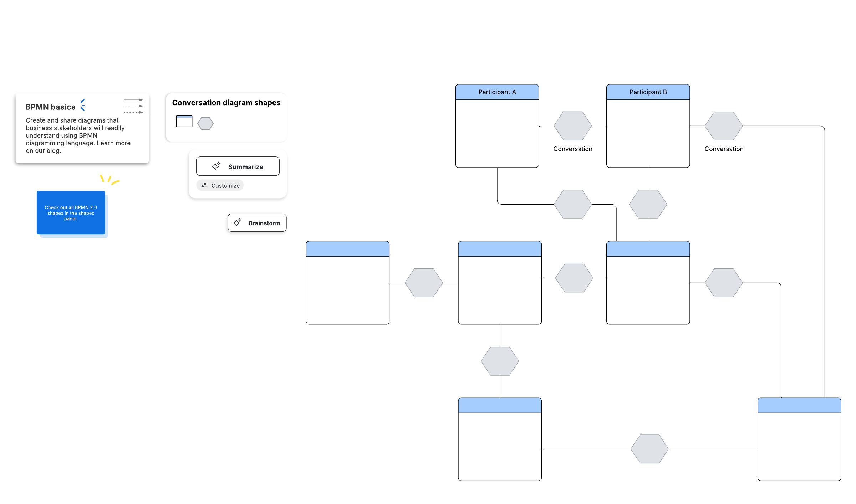Click the arrow line styles icon on the BPMN basics card
Viewport: 856px width, 504px height.
(x=133, y=106)
